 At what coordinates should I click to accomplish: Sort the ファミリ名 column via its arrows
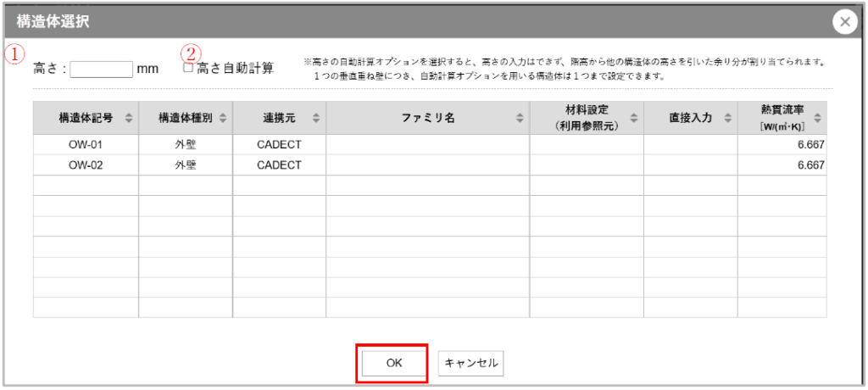pos(520,118)
